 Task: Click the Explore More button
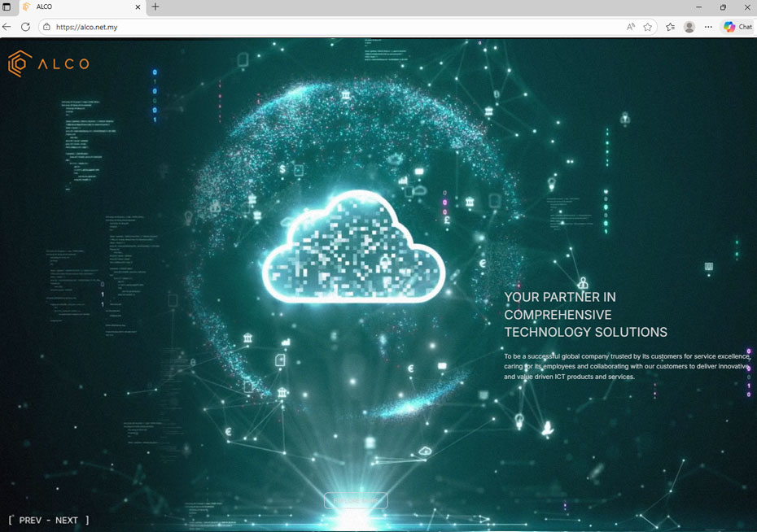[356, 500]
